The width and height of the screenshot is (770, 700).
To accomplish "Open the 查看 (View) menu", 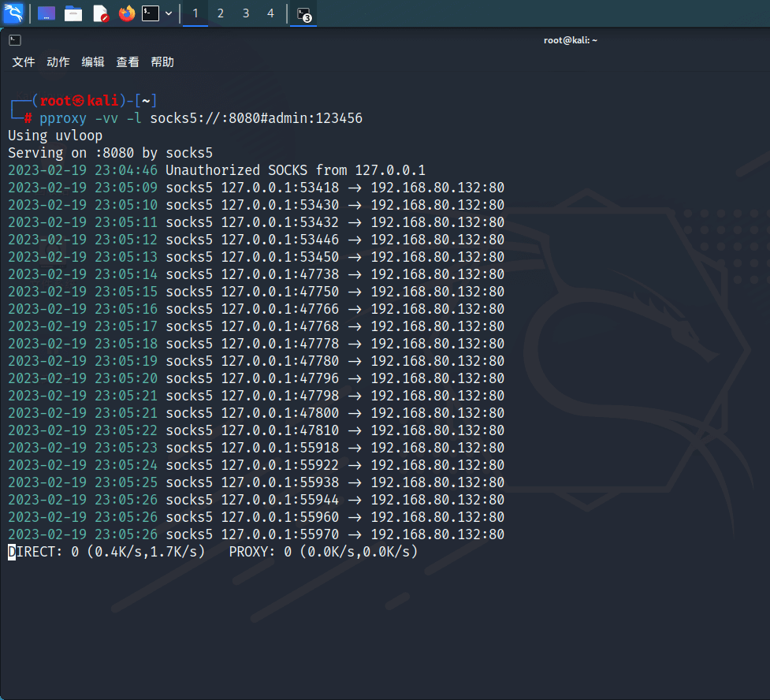I will point(128,62).
